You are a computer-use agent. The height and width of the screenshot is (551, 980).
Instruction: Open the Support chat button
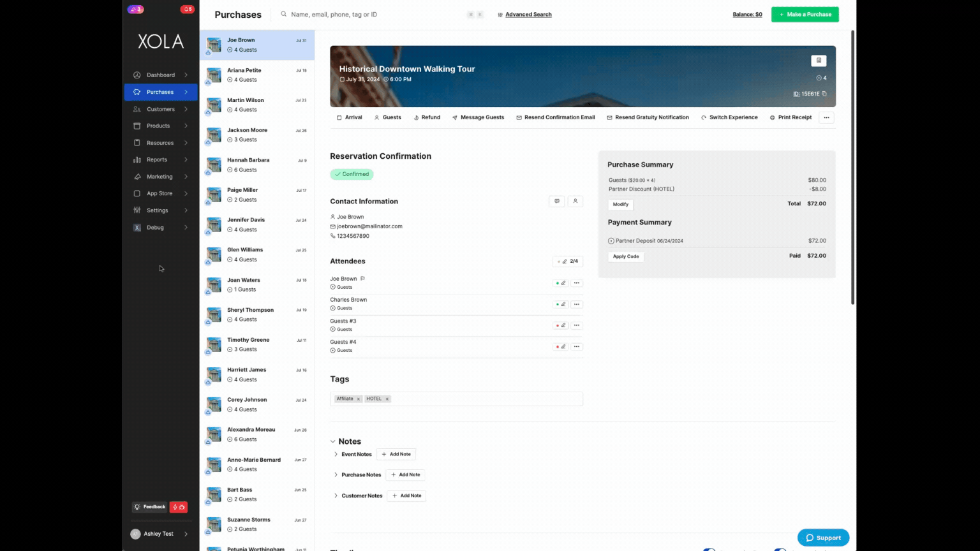(823, 538)
